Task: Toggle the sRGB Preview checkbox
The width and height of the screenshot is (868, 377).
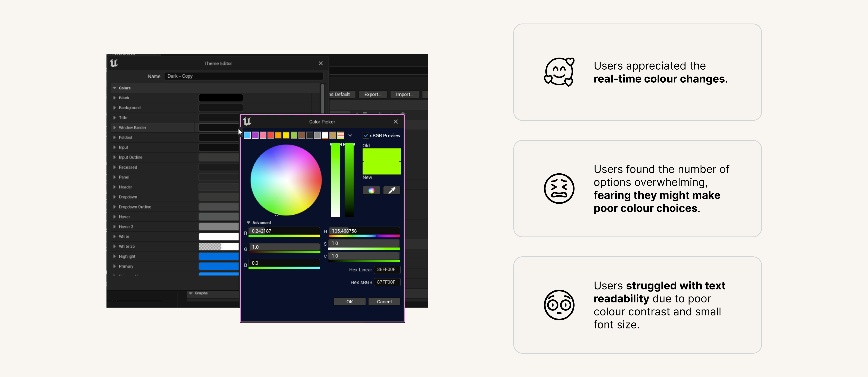Action: click(x=366, y=135)
